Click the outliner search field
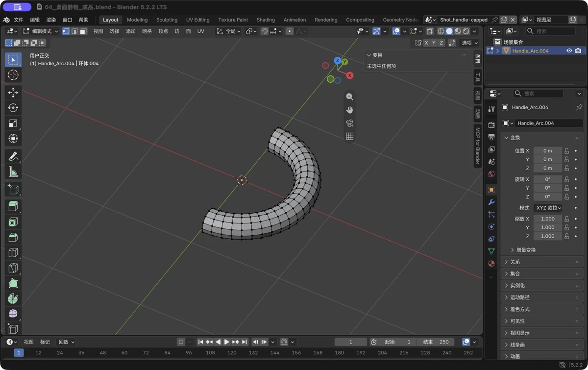This screenshot has width=588, height=370. click(x=551, y=31)
